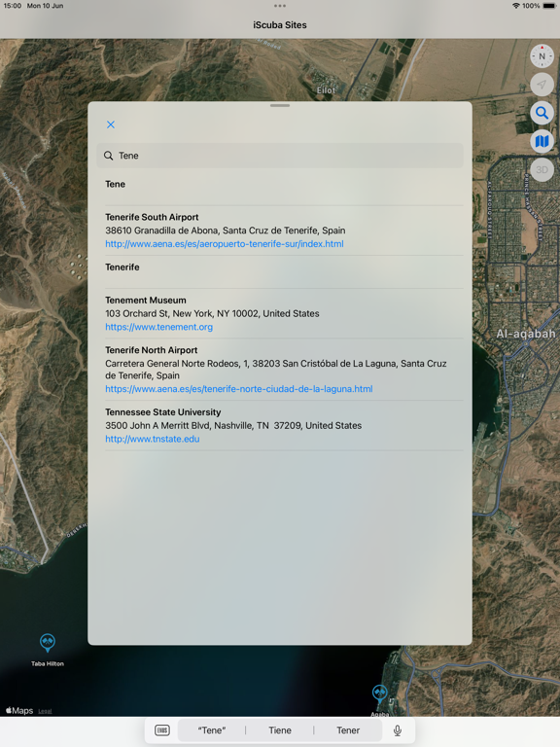Open the tnstate.edu link

point(153,439)
